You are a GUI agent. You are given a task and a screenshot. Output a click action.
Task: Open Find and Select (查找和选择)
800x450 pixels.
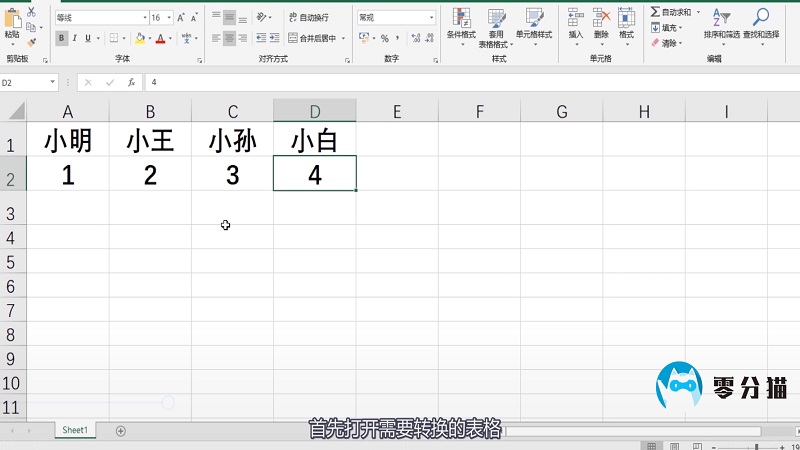tap(761, 24)
